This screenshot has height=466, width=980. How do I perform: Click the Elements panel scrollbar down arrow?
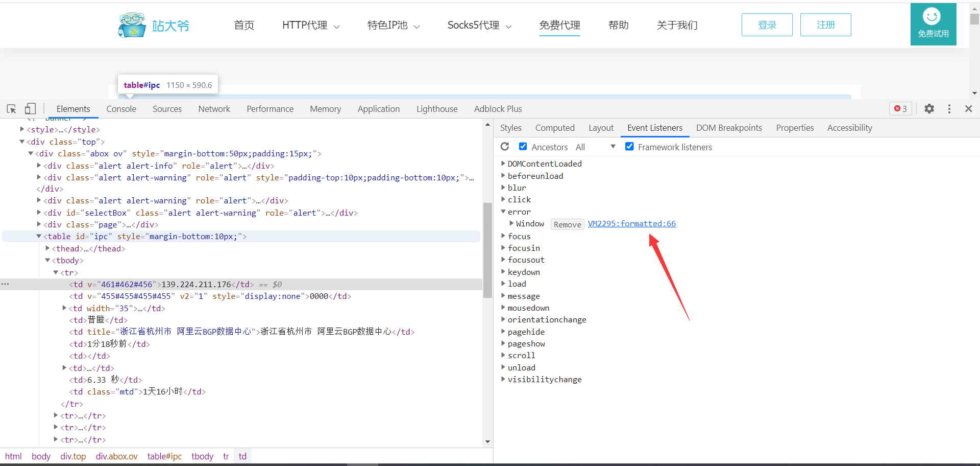tap(487, 441)
